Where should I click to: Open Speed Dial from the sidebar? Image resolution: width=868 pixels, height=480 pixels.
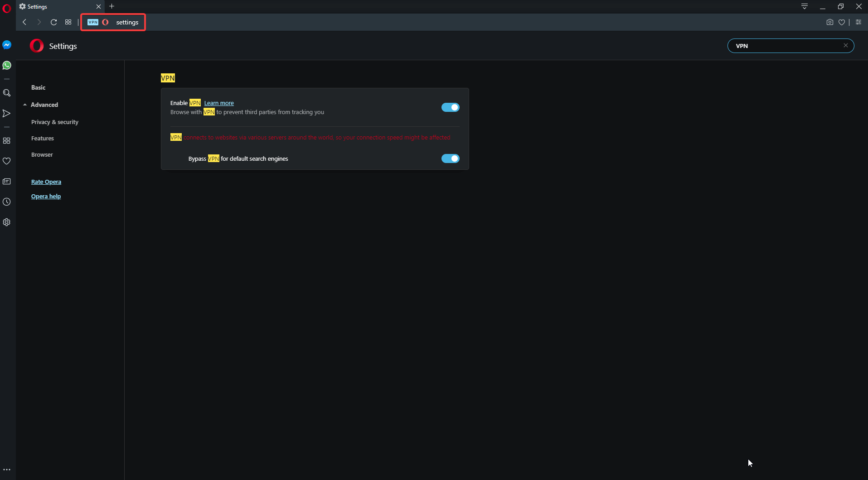[7, 141]
